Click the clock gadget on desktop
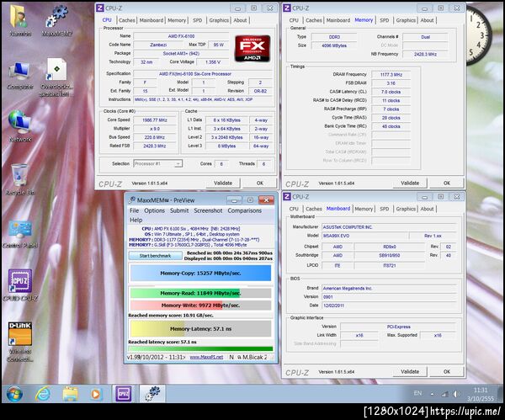The image size is (505, 420). click(480, 35)
